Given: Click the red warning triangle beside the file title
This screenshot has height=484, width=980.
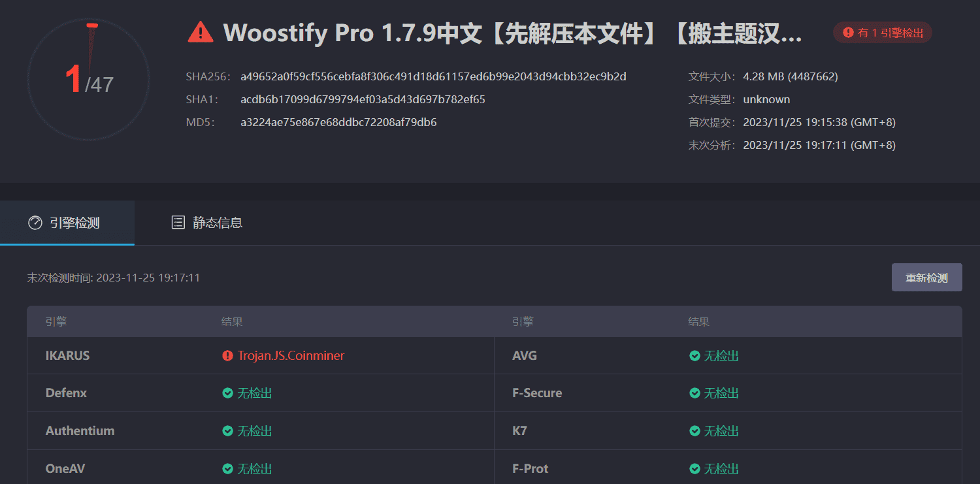Looking at the screenshot, I should 200,31.
